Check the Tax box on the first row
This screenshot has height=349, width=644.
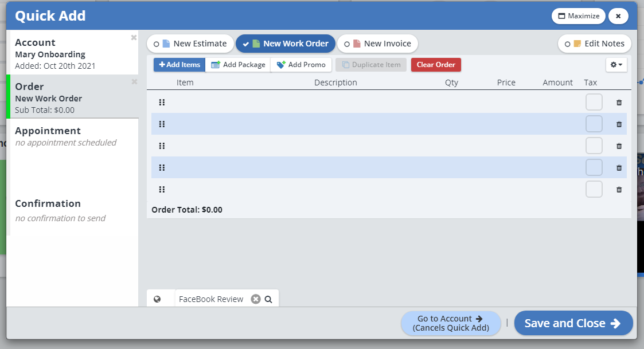pos(594,103)
